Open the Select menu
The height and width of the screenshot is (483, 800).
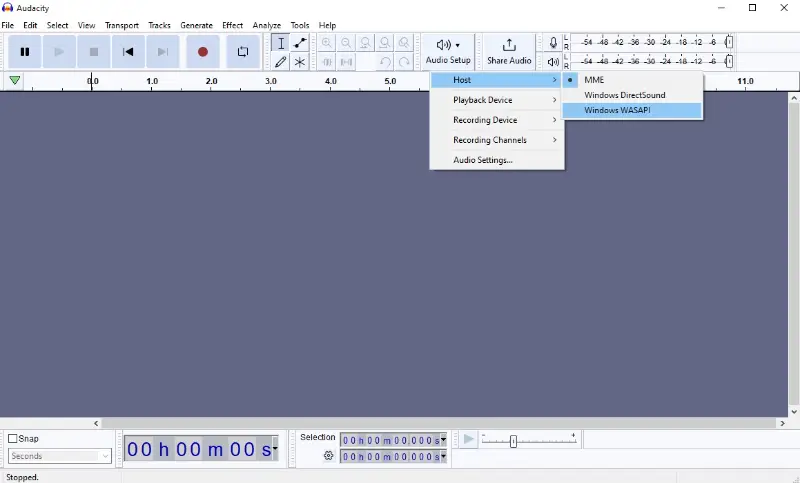[57, 25]
